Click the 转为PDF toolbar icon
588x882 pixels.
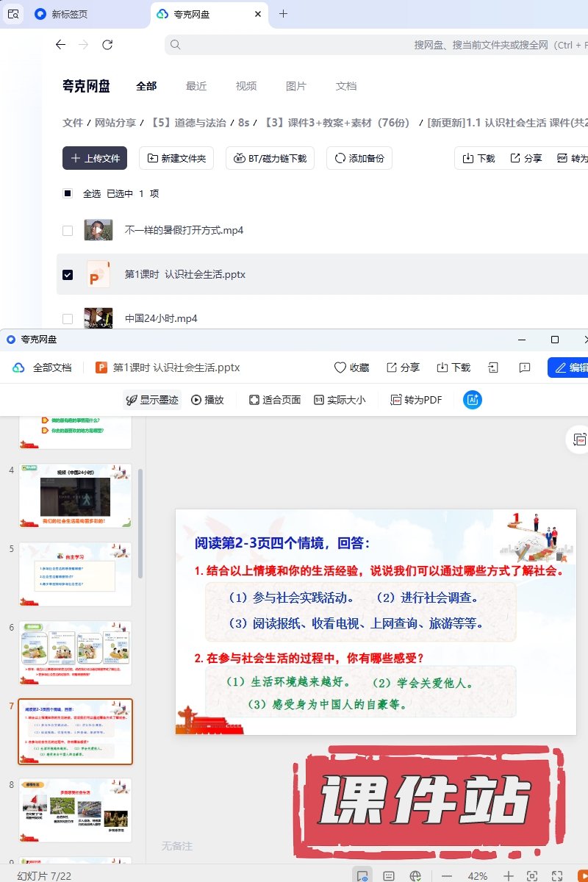point(416,400)
